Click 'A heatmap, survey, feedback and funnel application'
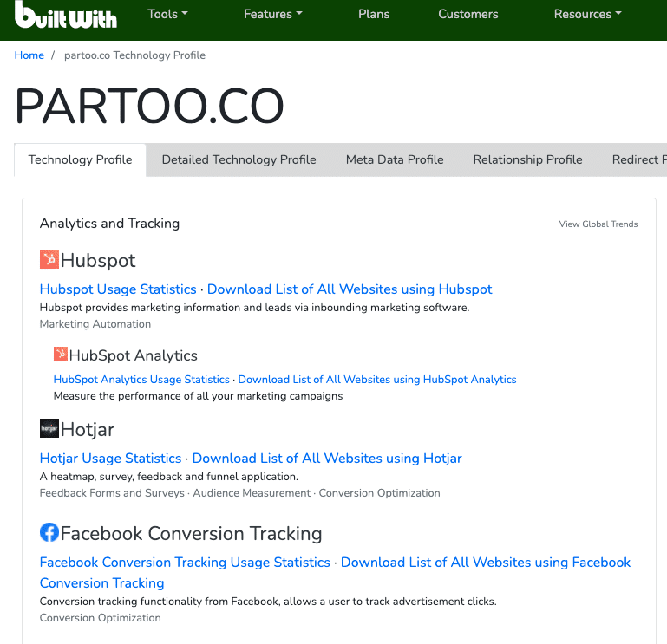 169,477
